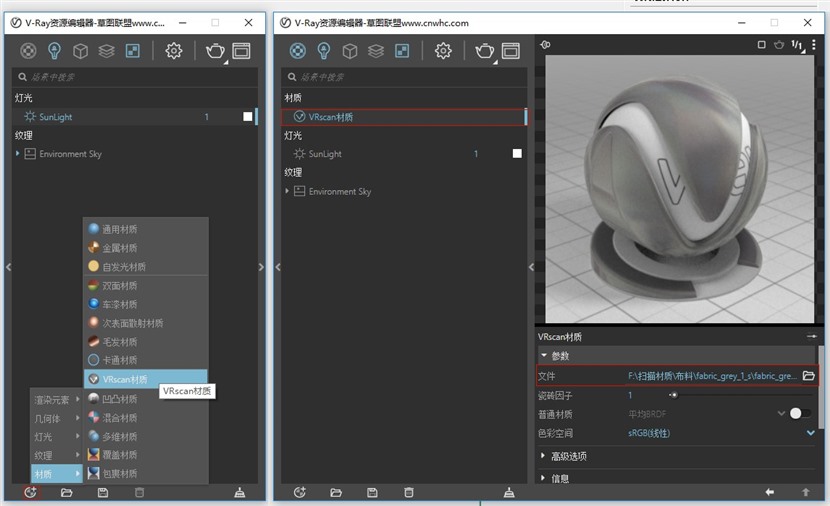Open the 平均BRDF dropdown arrow
Viewport: 830px width, 506px height.
781,413
